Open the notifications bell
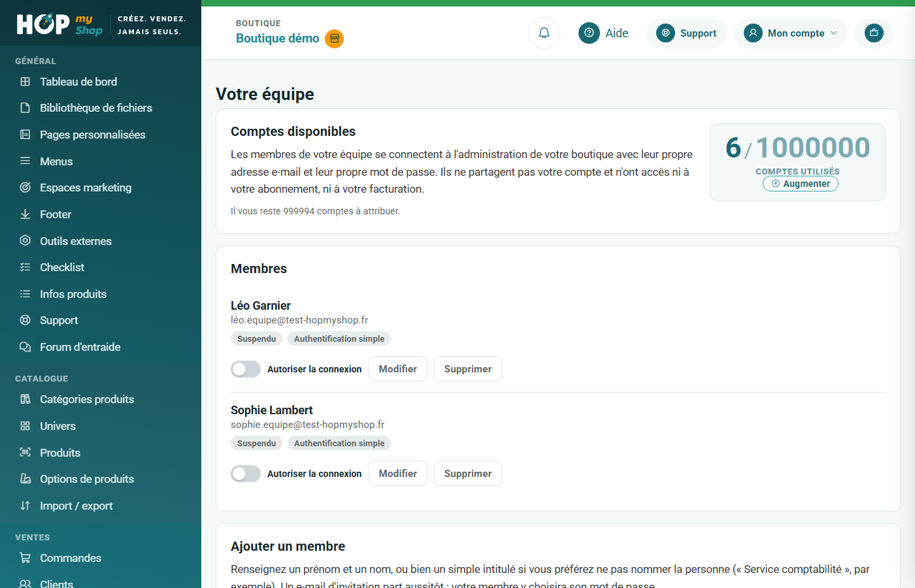Image resolution: width=915 pixels, height=588 pixels. 544,33
